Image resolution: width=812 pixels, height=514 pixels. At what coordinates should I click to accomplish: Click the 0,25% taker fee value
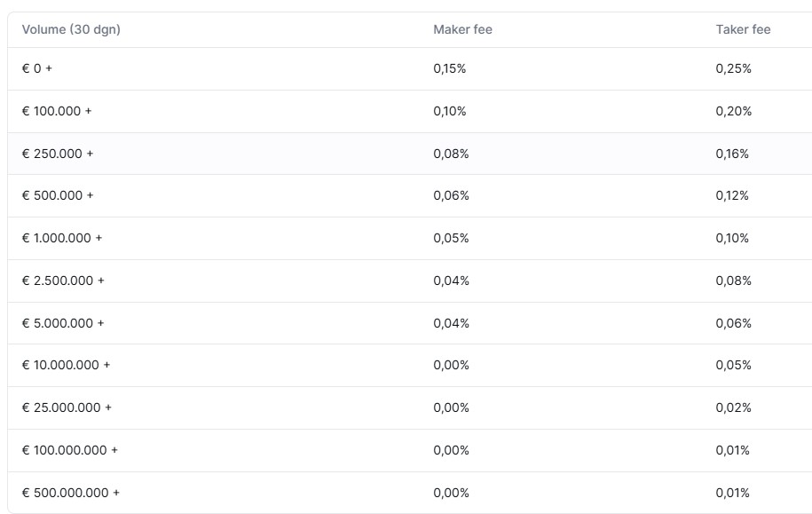click(x=733, y=68)
